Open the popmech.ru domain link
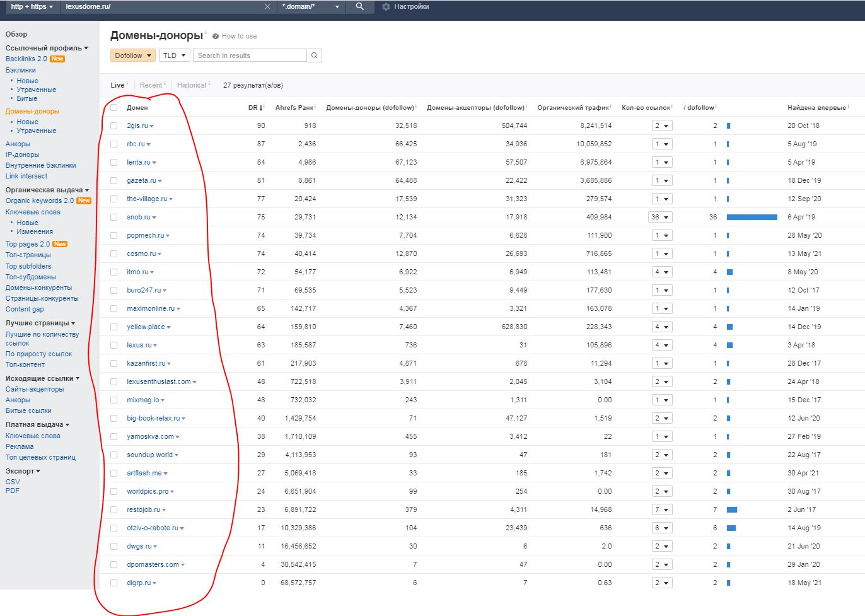 point(145,235)
